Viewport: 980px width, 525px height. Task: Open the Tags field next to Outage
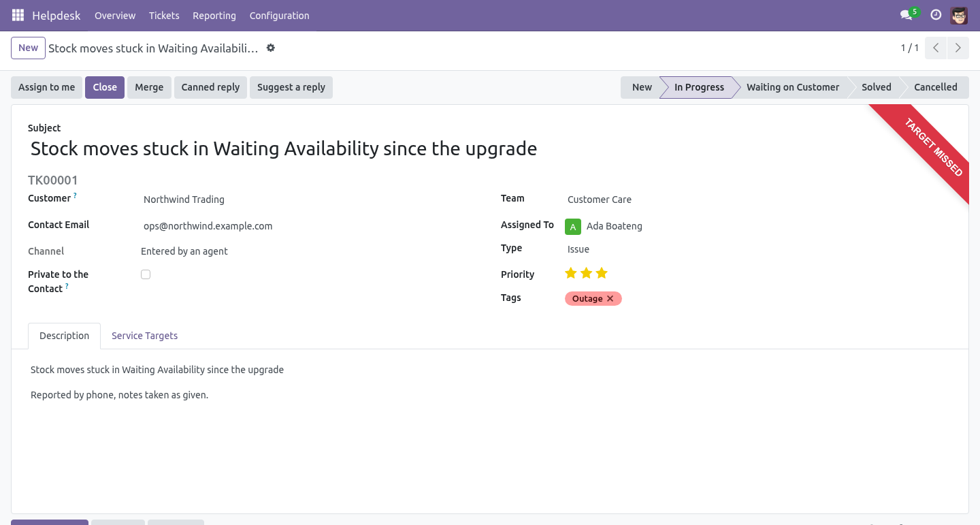pyautogui.click(x=787, y=299)
